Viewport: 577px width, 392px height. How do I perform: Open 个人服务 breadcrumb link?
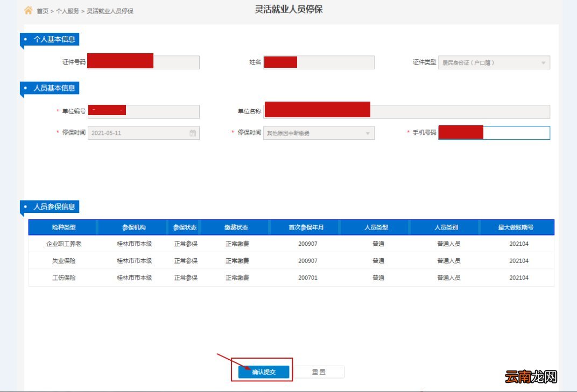(x=67, y=11)
